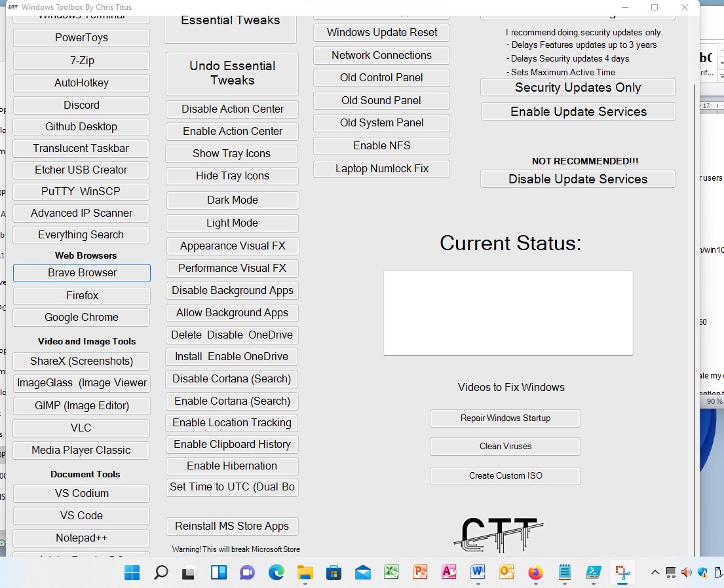The width and height of the screenshot is (724, 588).
Task: Launch PowerPoint from taskbar
Action: (420, 573)
